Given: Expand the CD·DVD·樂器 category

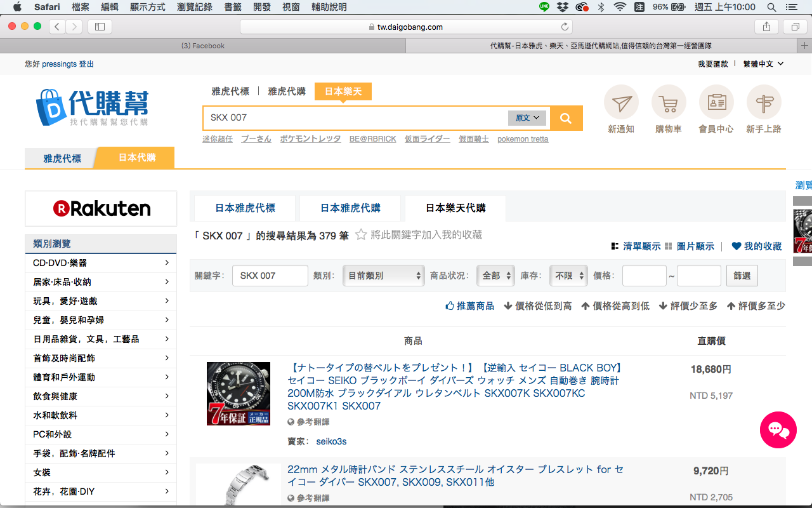Looking at the screenshot, I should click(x=101, y=263).
